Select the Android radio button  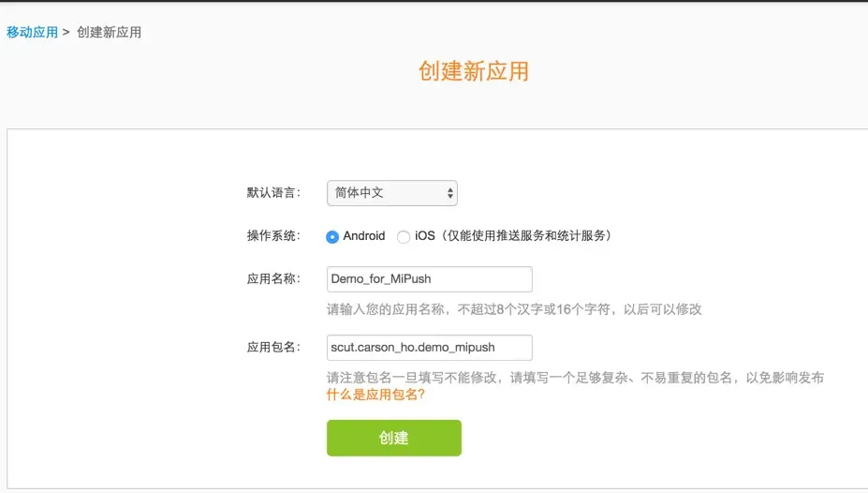[332, 237]
